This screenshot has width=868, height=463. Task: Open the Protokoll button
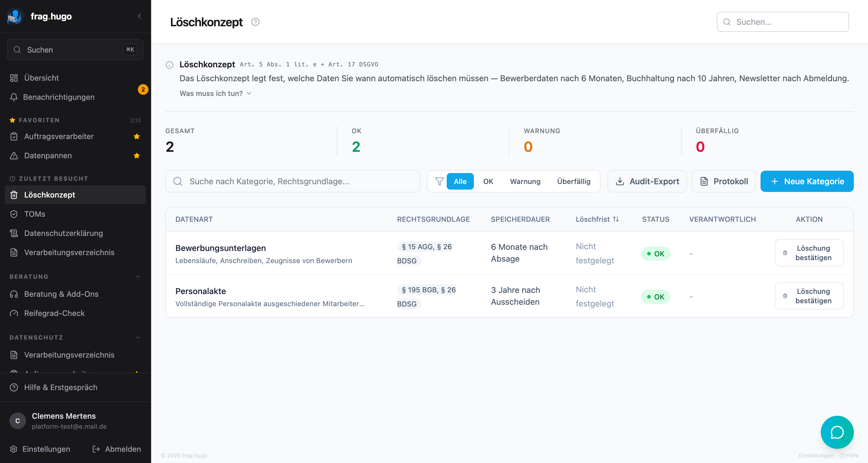pyautogui.click(x=723, y=181)
